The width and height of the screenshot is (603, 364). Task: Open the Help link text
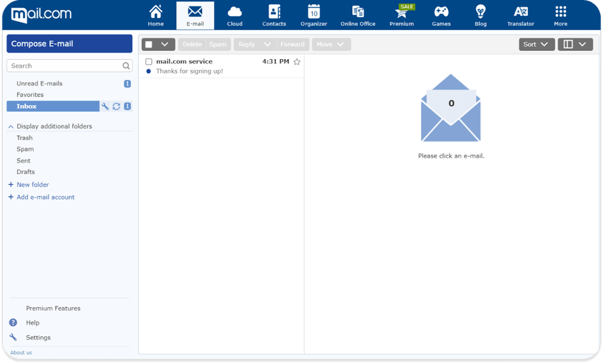coord(33,322)
